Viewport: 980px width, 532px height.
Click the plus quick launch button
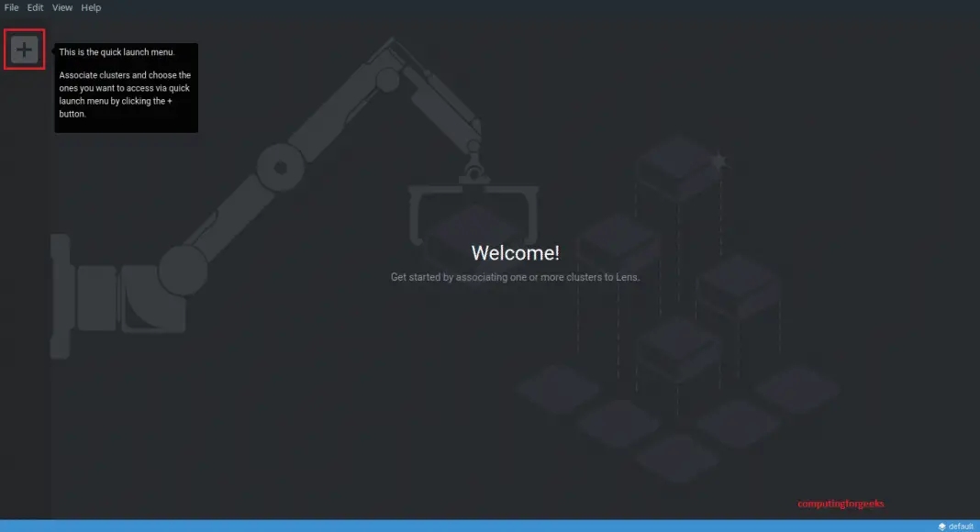click(x=25, y=50)
